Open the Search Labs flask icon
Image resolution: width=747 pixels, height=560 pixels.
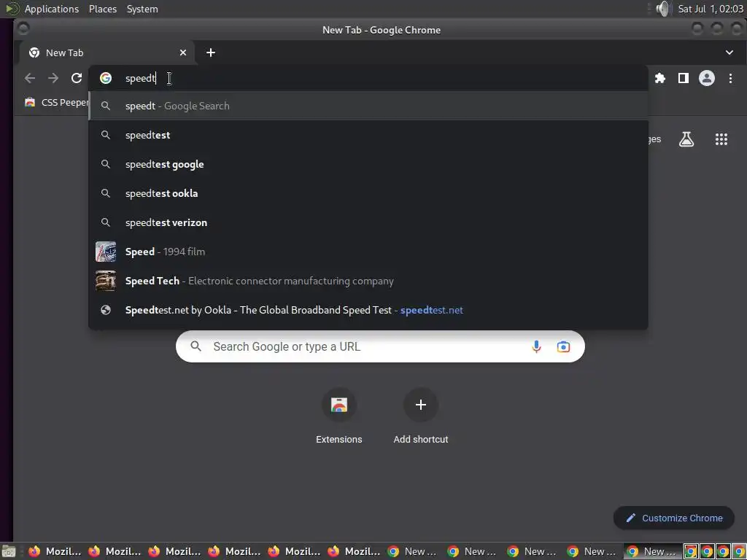[x=686, y=139]
